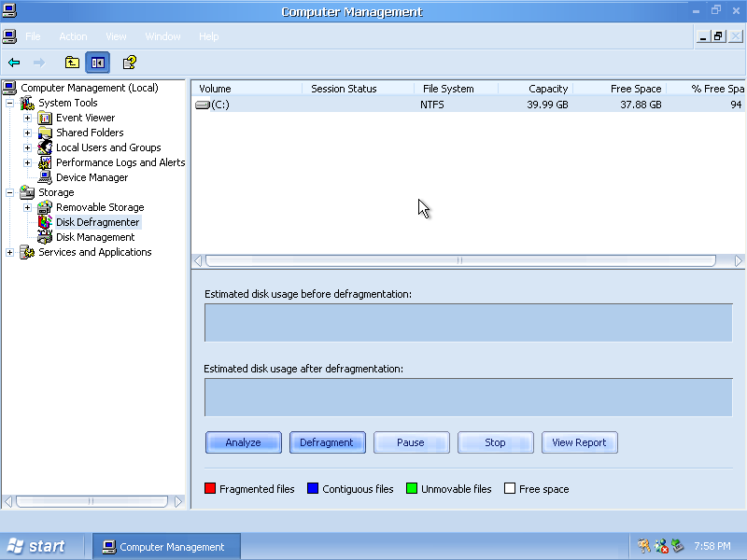Collapse the System Tools node

tap(10, 103)
